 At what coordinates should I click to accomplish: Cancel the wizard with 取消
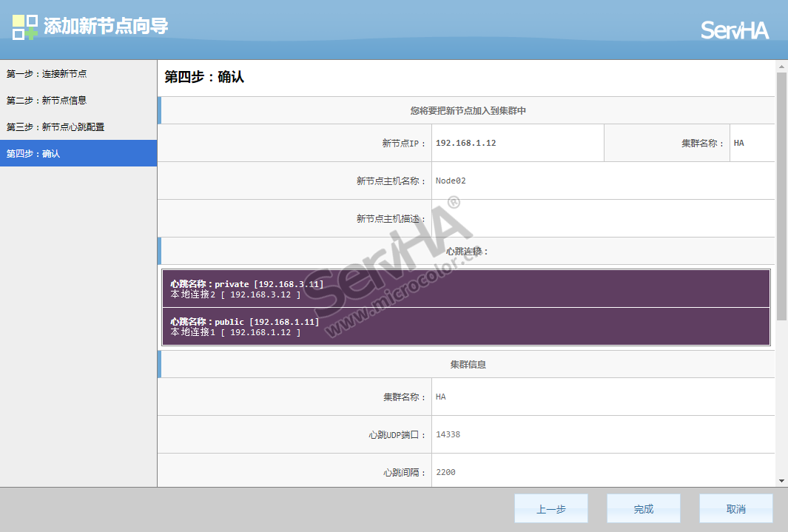[x=735, y=509]
